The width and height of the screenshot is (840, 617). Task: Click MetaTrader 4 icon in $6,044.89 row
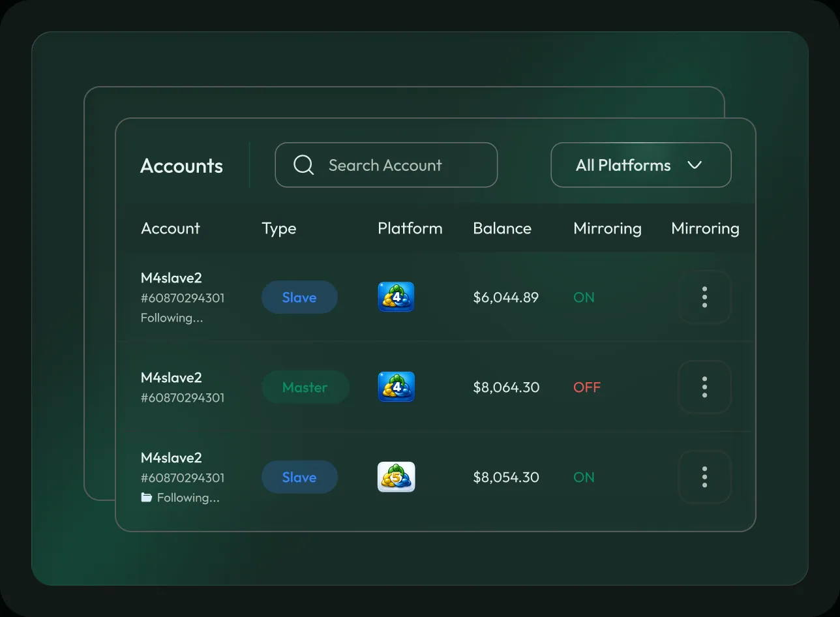click(396, 297)
